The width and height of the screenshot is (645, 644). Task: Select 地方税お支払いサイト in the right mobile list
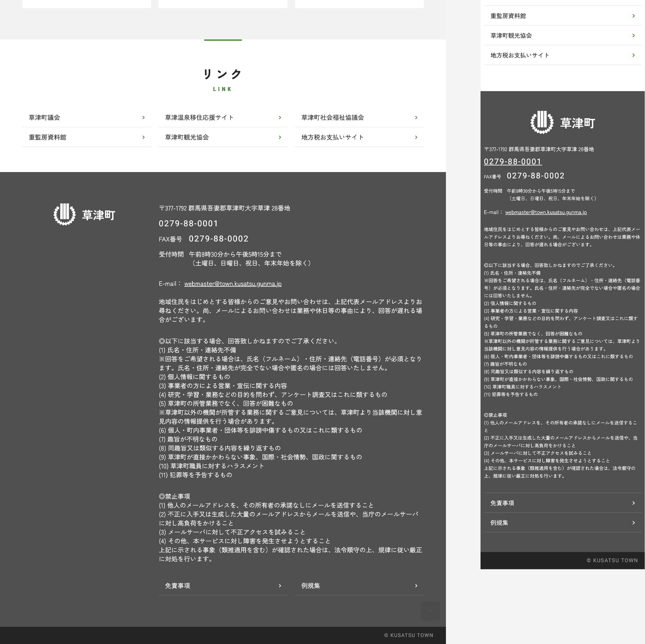pyautogui.click(x=520, y=55)
